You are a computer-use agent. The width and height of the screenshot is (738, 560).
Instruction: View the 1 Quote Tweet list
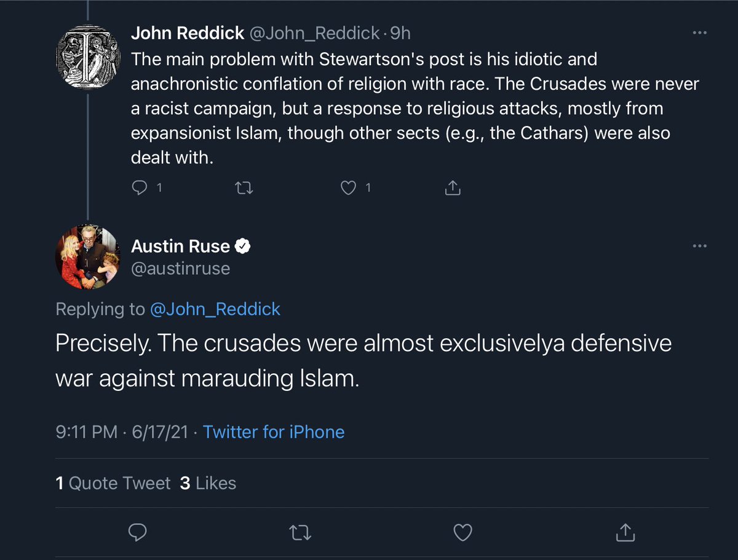(113, 483)
